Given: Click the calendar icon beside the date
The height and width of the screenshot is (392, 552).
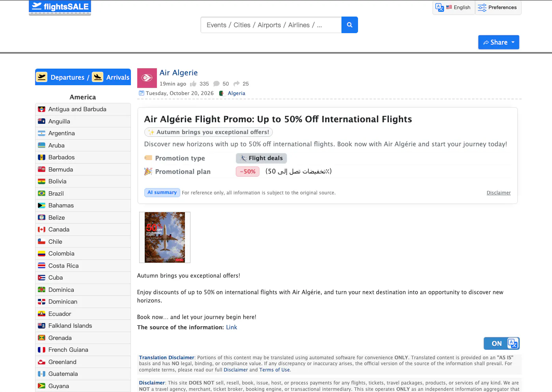Looking at the screenshot, I should [142, 93].
